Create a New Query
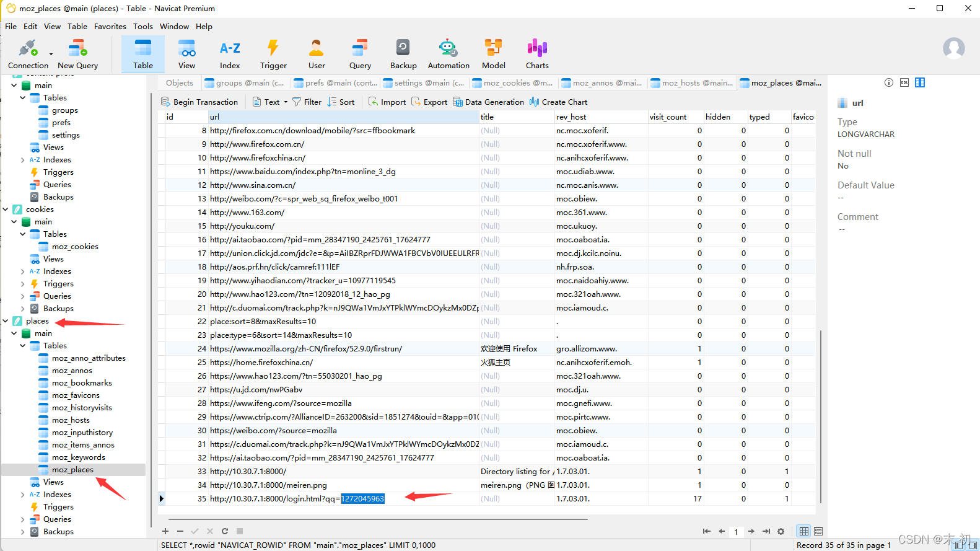 77,54
